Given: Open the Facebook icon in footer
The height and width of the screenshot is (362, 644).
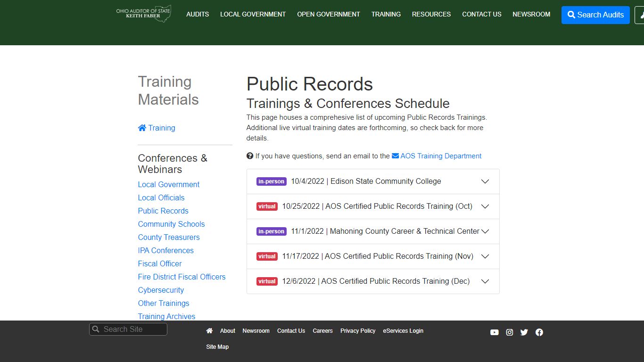Looking at the screenshot, I should point(539,332).
